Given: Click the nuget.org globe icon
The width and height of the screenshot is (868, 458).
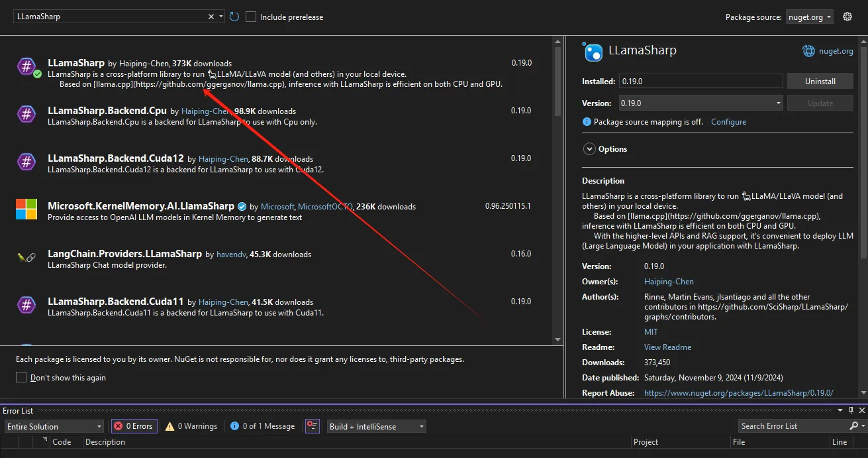Looking at the screenshot, I should (x=808, y=51).
